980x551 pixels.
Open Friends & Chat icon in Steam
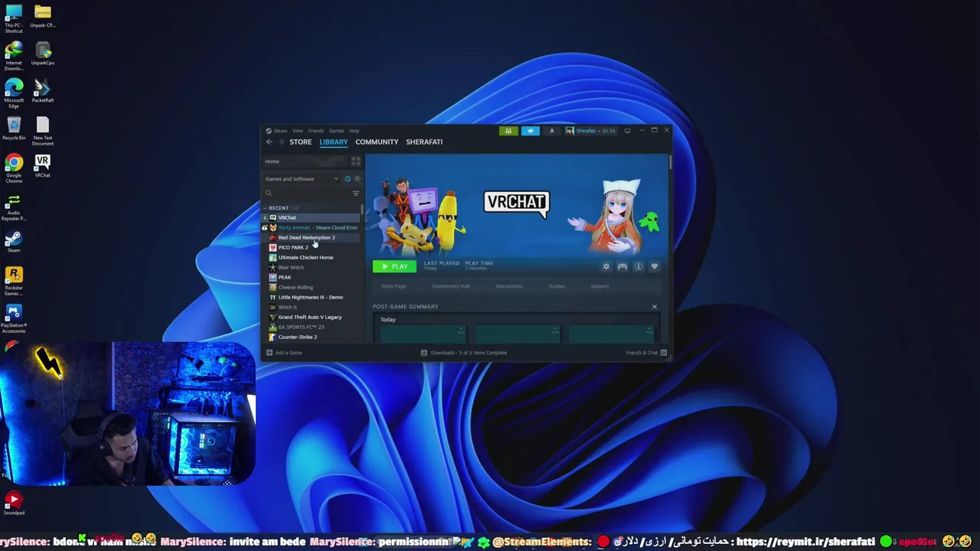point(664,353)
